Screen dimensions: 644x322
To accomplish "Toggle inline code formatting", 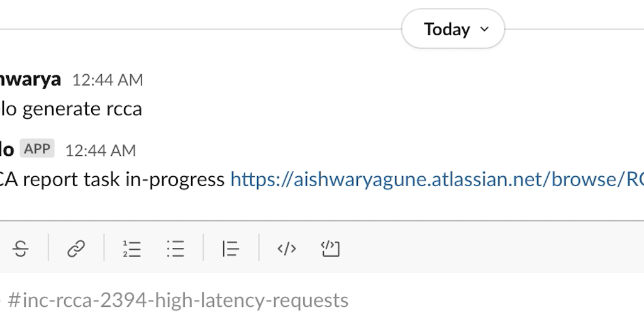I will pyautogui.click(x=287, y=249).
